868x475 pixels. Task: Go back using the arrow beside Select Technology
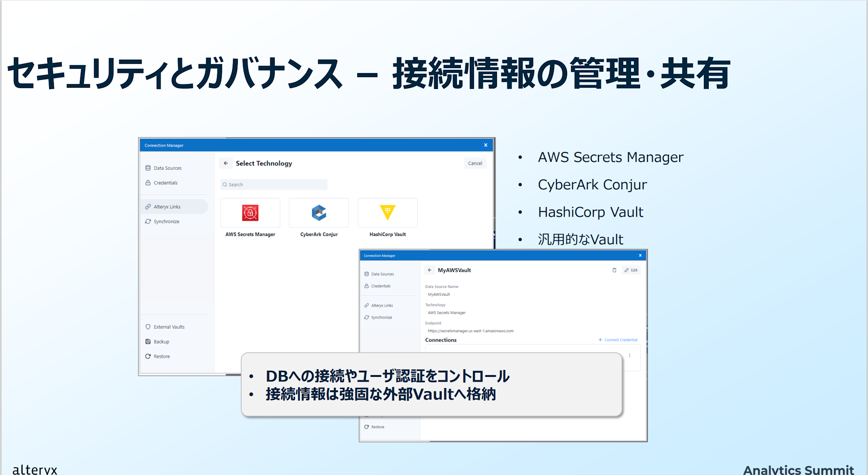click(x=226, y=163)
